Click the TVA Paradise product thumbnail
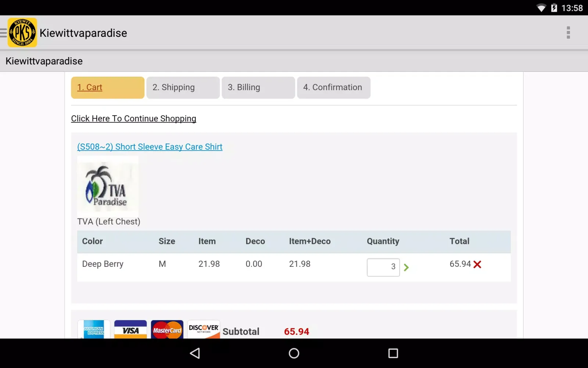Viewport: 588px width, 368px height. point(107,187)
